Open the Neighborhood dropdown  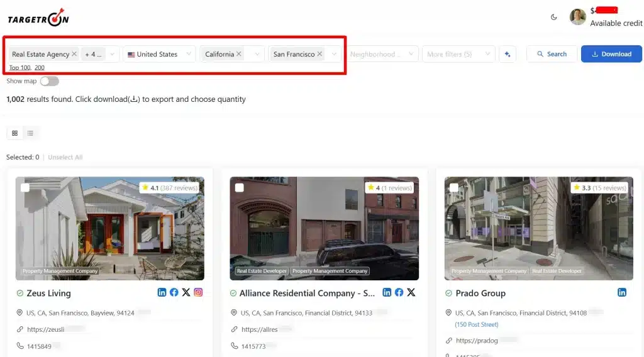point(383,54)
